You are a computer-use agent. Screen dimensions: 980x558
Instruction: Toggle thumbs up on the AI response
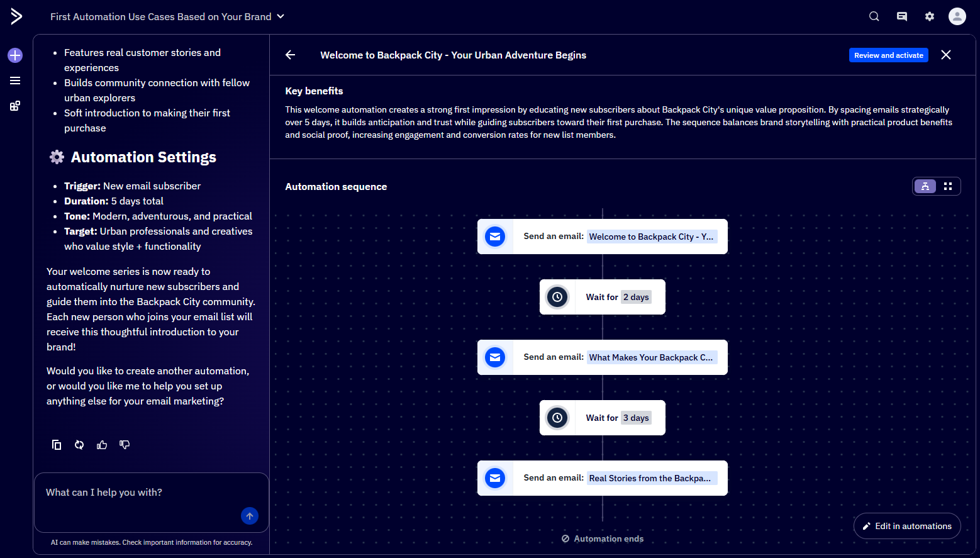pyautogui.click(x=102, y=445)
